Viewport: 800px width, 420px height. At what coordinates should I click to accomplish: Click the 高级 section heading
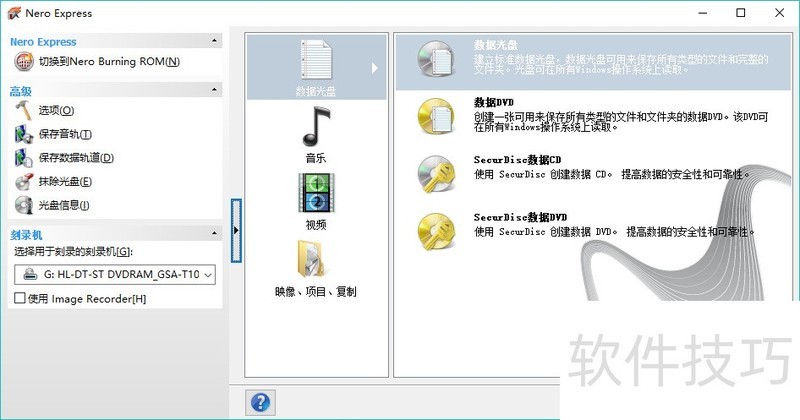(x=21, y=91)
